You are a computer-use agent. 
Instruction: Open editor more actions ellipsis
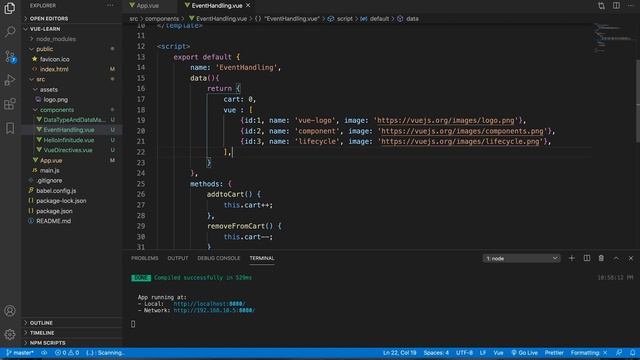(631, 5)
